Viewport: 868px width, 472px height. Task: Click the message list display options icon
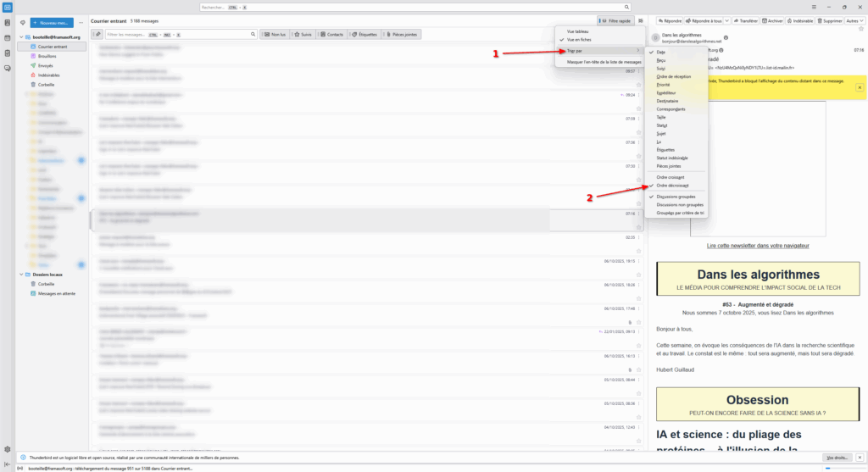(641, 20)
